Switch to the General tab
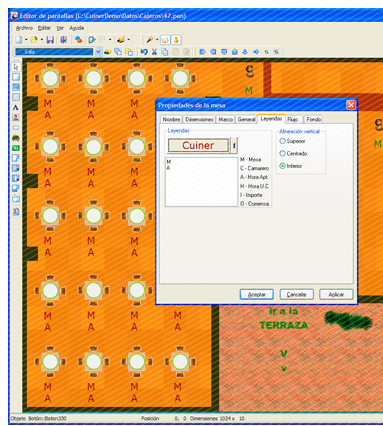 pyautogui.click(x=247, y=119)
